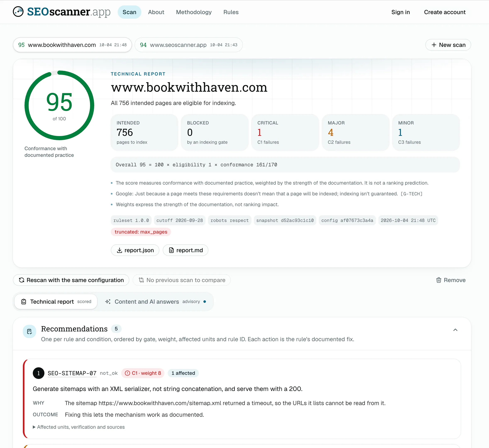Select the www.seoscanner.app scan chip

click(188, 45)
